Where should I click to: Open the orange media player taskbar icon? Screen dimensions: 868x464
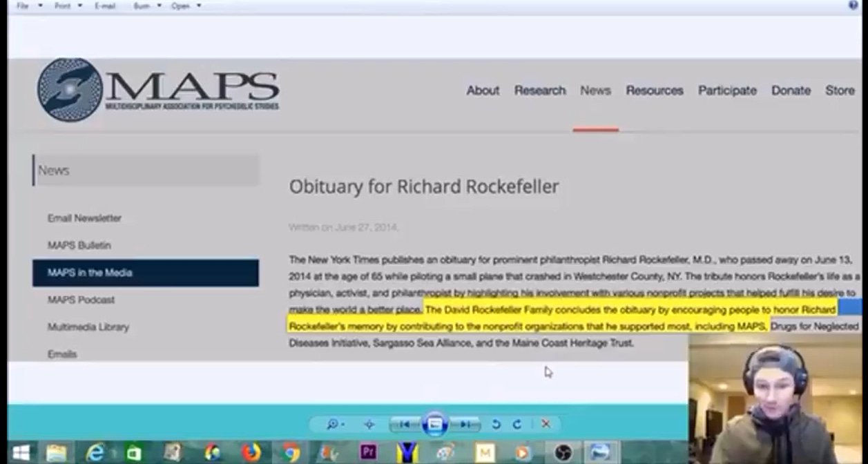[523, 453]
